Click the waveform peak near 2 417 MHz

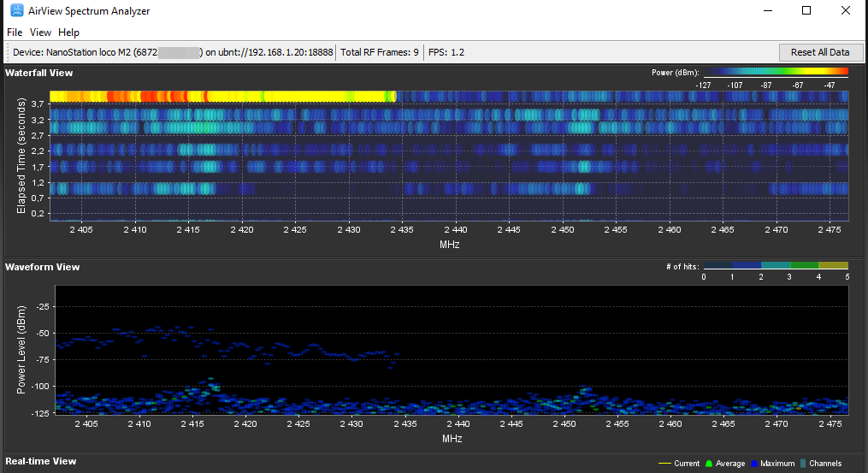tap(211, 380)
